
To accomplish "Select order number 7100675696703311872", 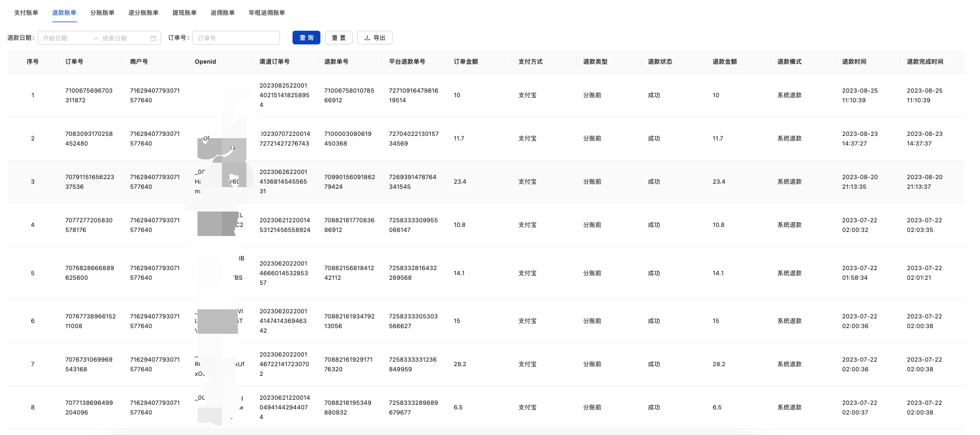I will (x=89, y=95).
